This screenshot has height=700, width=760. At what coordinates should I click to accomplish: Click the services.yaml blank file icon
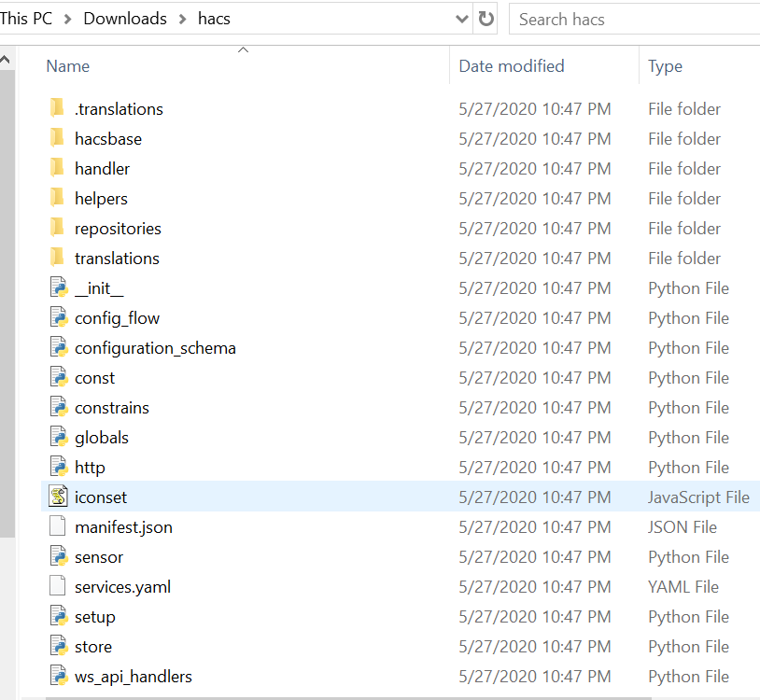coord(58,586)
